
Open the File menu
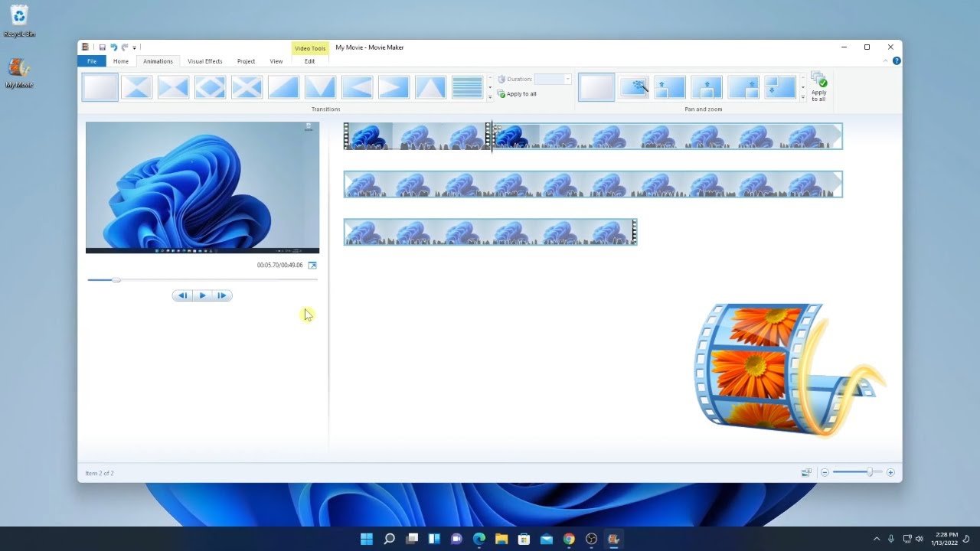tap(92, 61)
